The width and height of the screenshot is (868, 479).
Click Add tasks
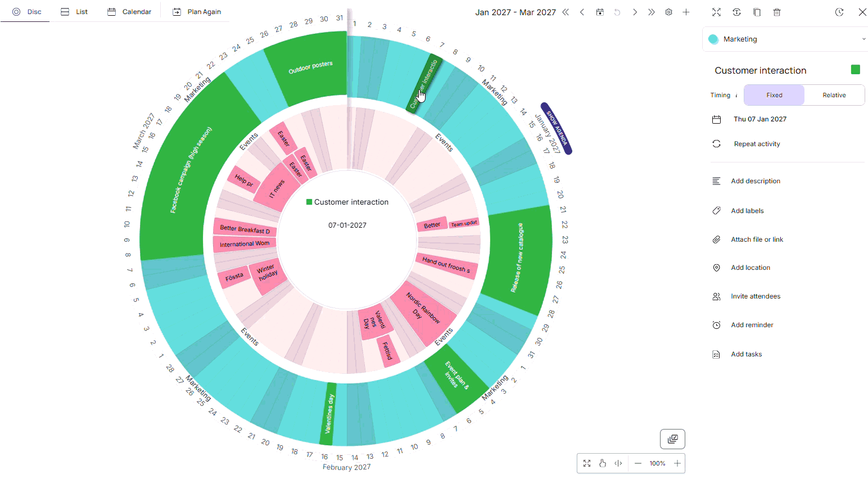[x=746, y=354]
